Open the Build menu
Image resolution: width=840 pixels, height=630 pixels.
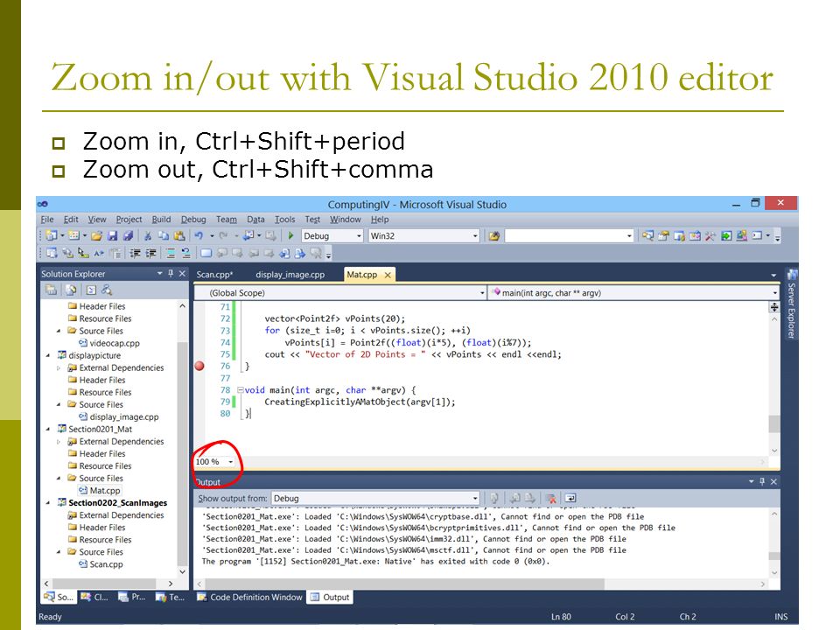[161, 219]
